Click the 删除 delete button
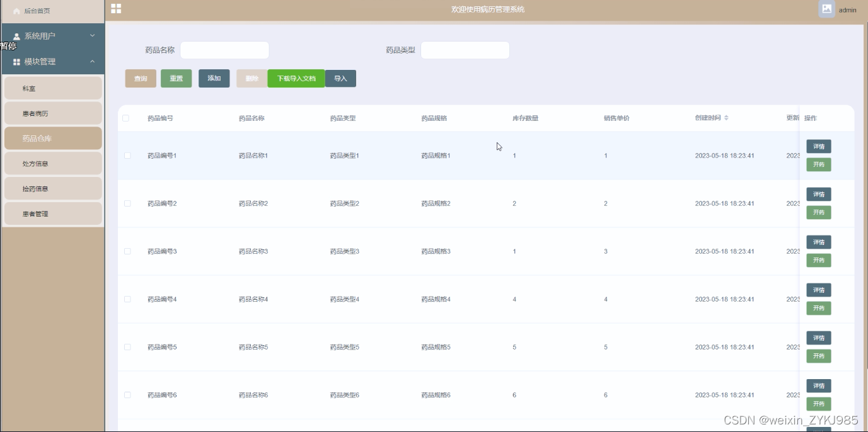 pyautogui.click(x=252, y=78)
